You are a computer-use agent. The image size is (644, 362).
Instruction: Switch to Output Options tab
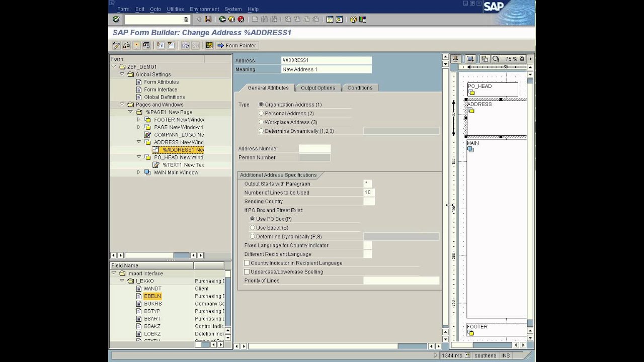(318, 87)
